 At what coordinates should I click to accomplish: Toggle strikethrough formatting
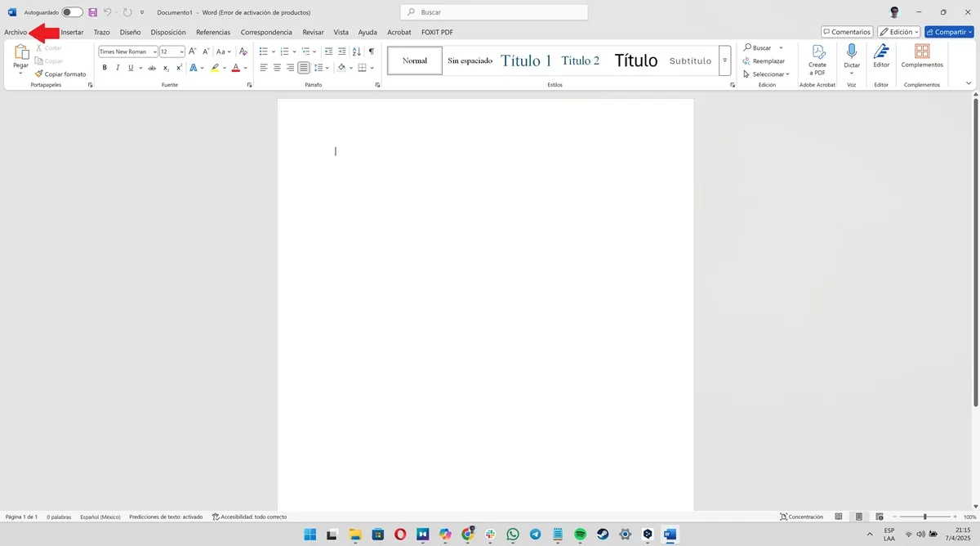coord(152,68)
